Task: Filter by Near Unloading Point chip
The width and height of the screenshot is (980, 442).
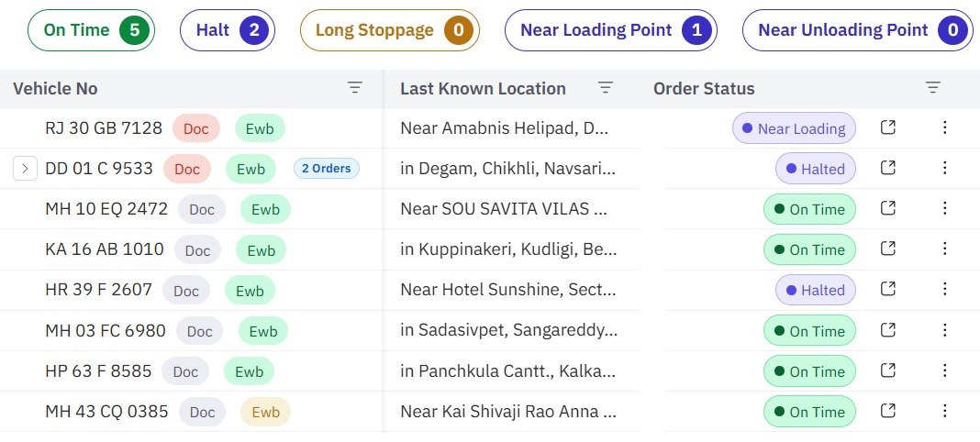Action: [857, 30]
